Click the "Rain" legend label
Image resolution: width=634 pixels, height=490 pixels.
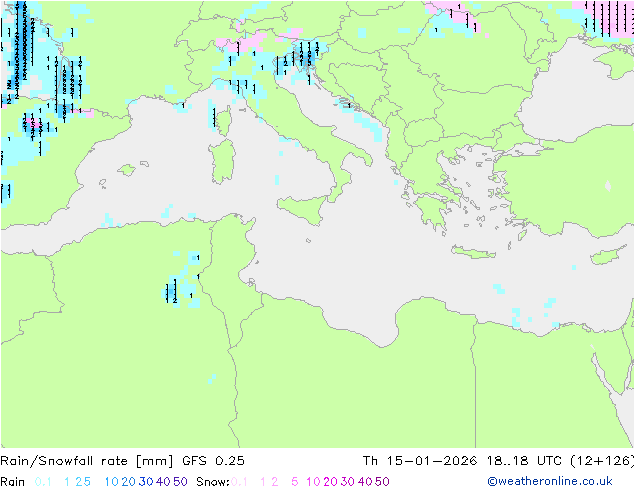click(13, 482)
